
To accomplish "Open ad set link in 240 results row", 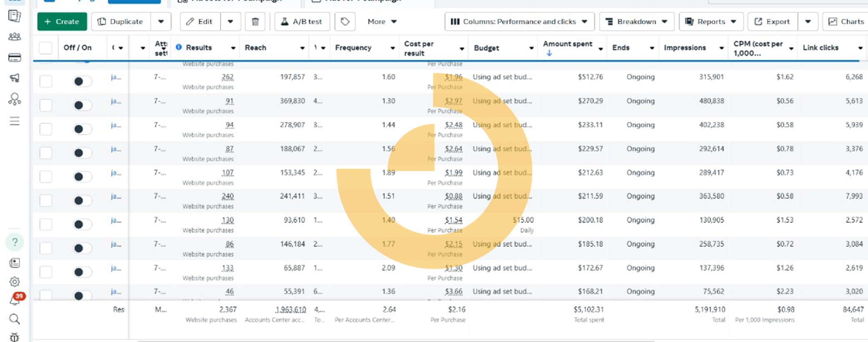I will coord(116,196).
